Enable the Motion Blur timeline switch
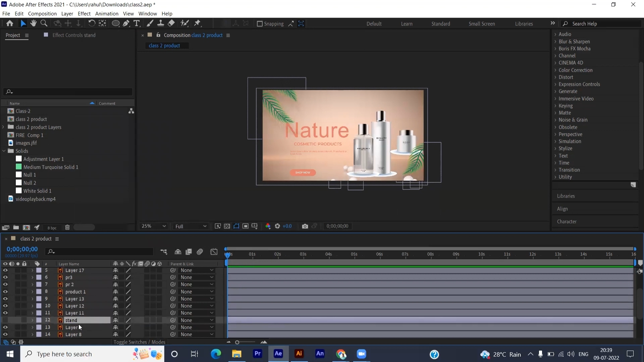644x362 pixels. coord(200,252)
